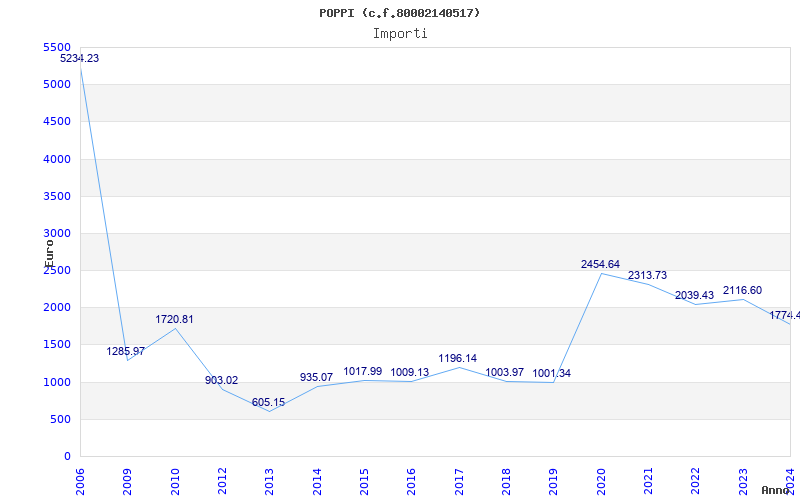Click the y-axis value 3000
Screen dimensions: 800x500
tap(57, 233)
